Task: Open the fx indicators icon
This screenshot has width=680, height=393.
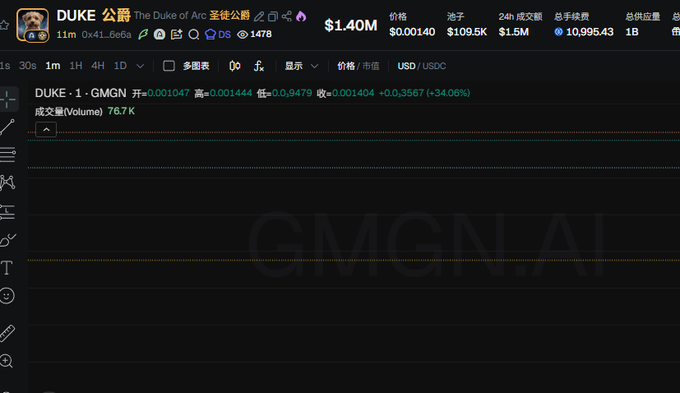Action: pyautogui.click(x=259, y=66)
